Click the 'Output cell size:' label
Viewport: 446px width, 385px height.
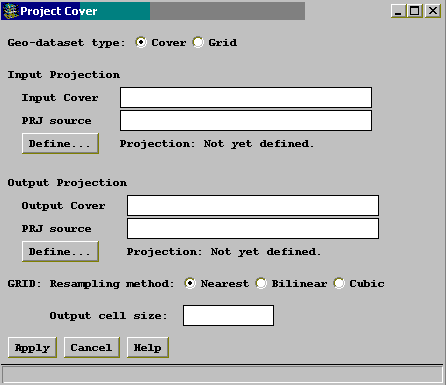108,316
